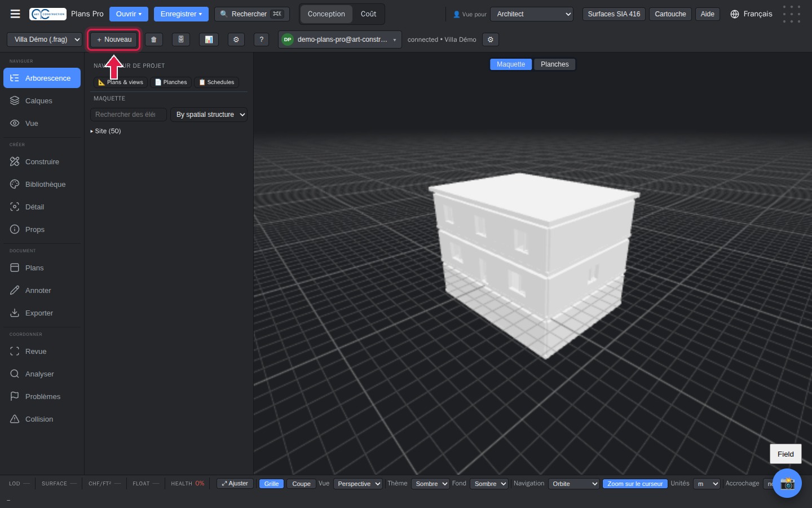Open the Navigation Orbite dropdown
The image size is (812, 508).
coord(573,484)
